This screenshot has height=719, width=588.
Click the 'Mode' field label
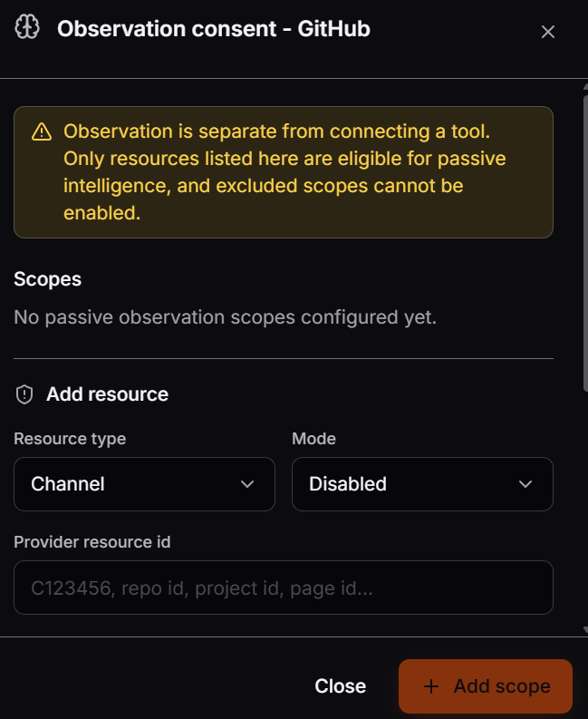point(313,439)
